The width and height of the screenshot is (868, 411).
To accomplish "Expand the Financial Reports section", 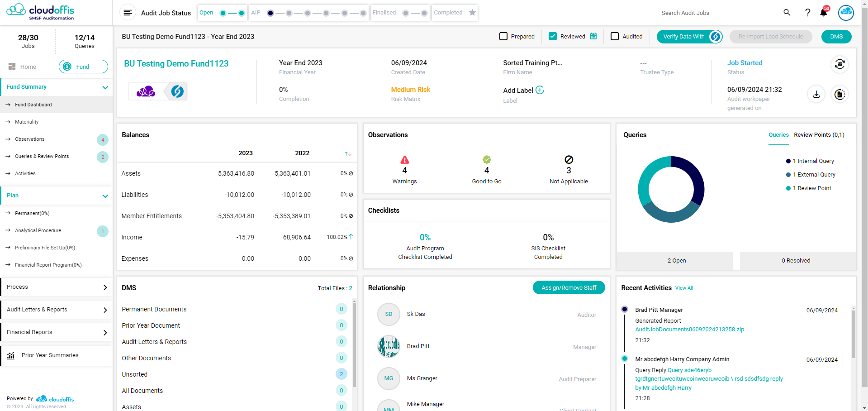I will pyautogui.click(x=56, y=332).
